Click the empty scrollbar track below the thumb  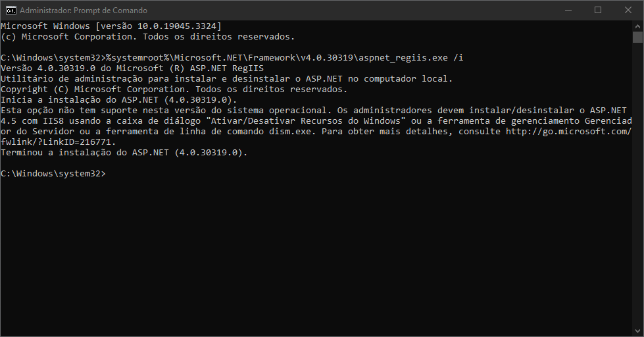pos(637,197)
